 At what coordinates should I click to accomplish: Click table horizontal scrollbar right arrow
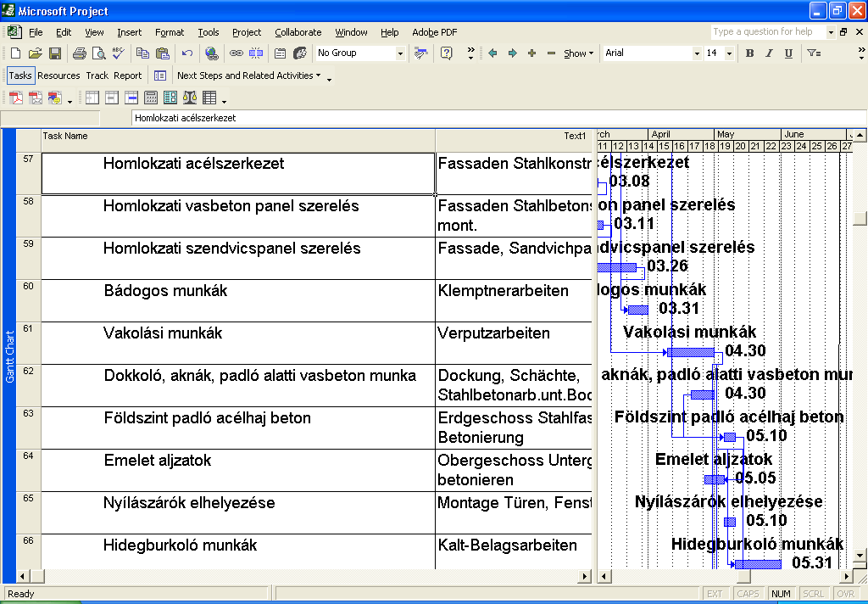(x=585, y=576)
